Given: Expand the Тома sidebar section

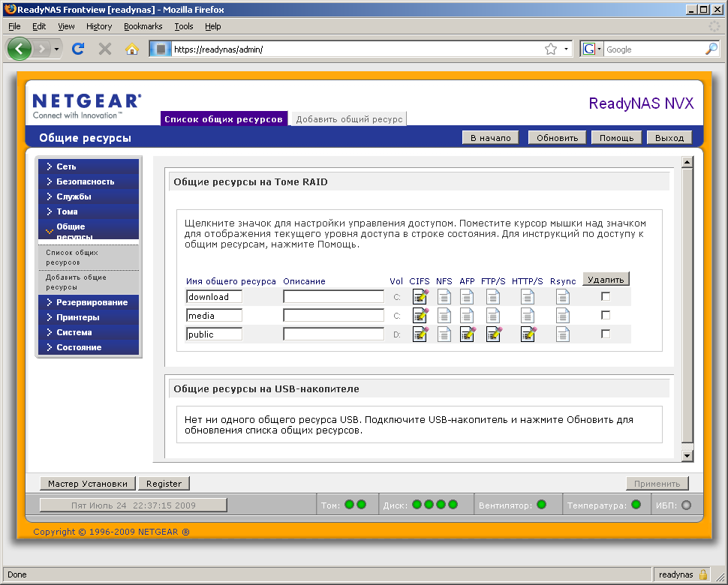Looking at the screenshot, I should [89, 211].
